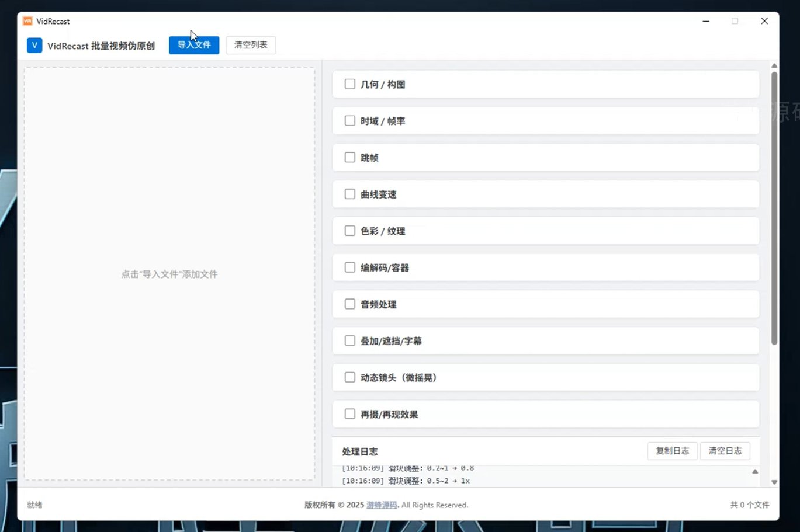Click the 点击"导入文件"添加文件 placeholder text
Viewport: 800px width, 532px height.
click(169, 274)
